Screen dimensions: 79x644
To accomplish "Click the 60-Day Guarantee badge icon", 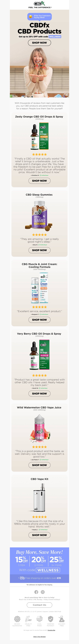I will [17, 619].
